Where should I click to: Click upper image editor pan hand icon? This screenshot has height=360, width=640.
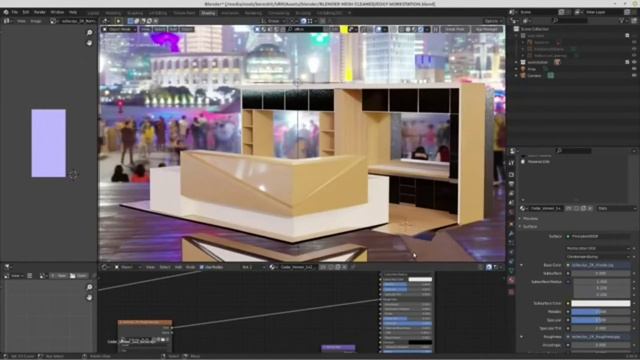[x=89, y=42]
